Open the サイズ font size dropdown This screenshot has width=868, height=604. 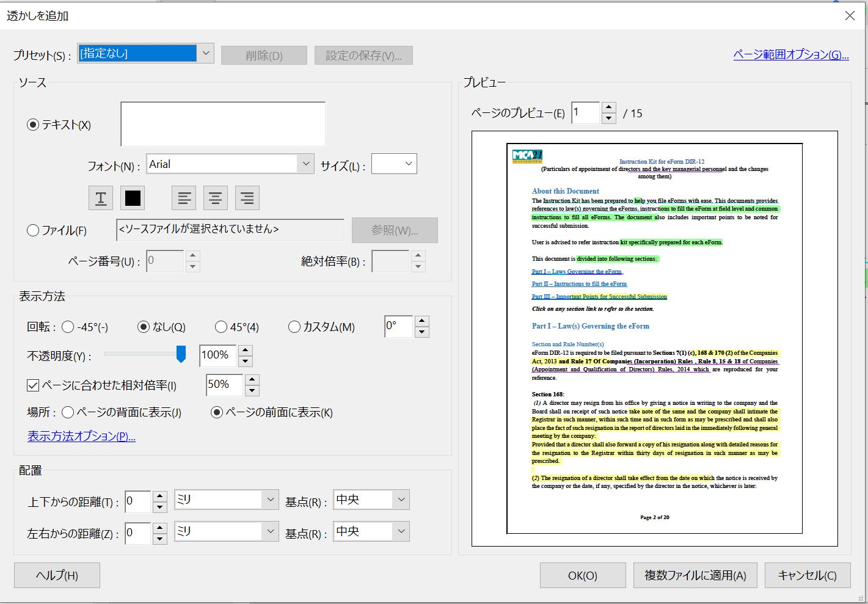pyautogui.click(x=409, y=164)
